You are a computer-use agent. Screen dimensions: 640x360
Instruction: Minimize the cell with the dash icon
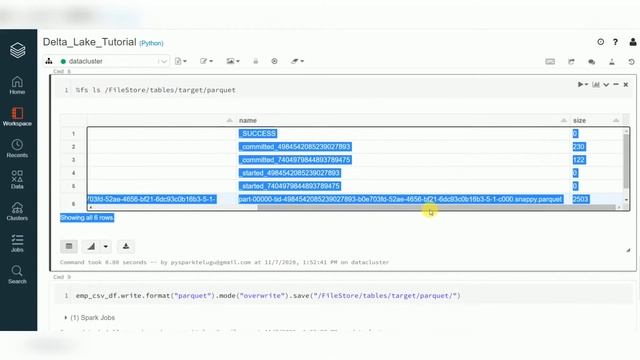click(x=616, y=84)
